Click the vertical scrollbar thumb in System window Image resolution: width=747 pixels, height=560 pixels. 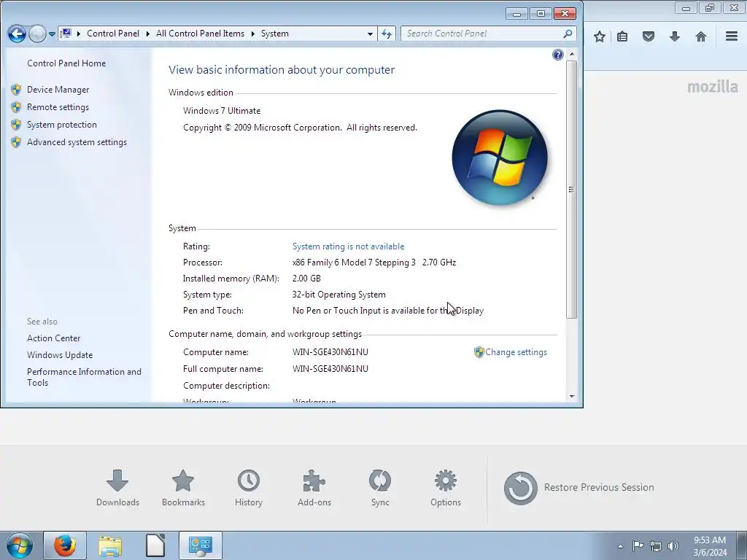tap(572, 190)
